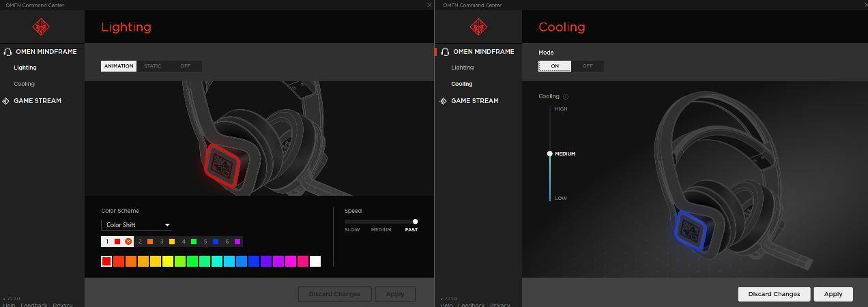Viewport: 868px width, 307px height.
Task: Set cooling mode to Off
Action: 587,66
